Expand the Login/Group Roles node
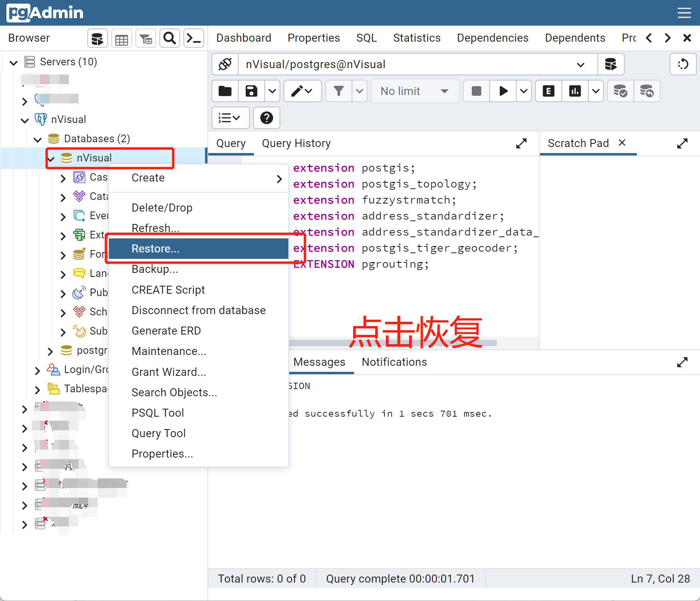The width and height of the screenshot is (700, 601). 38,371
